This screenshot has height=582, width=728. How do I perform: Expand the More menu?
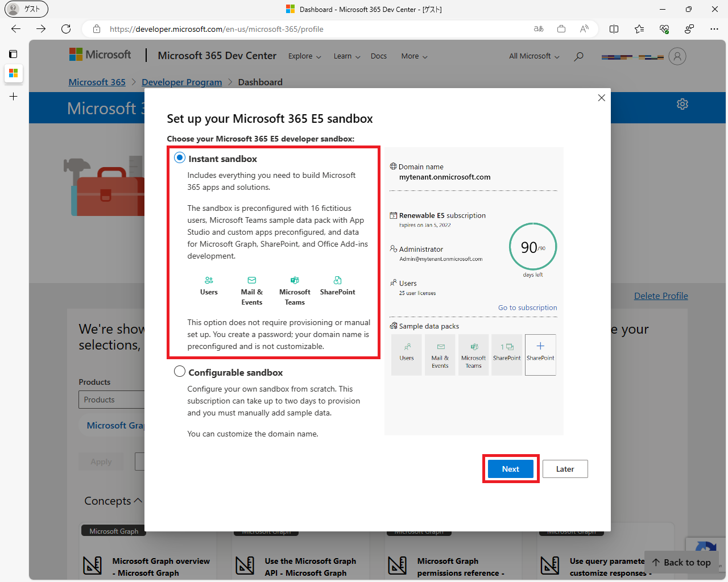coord(414,56)
